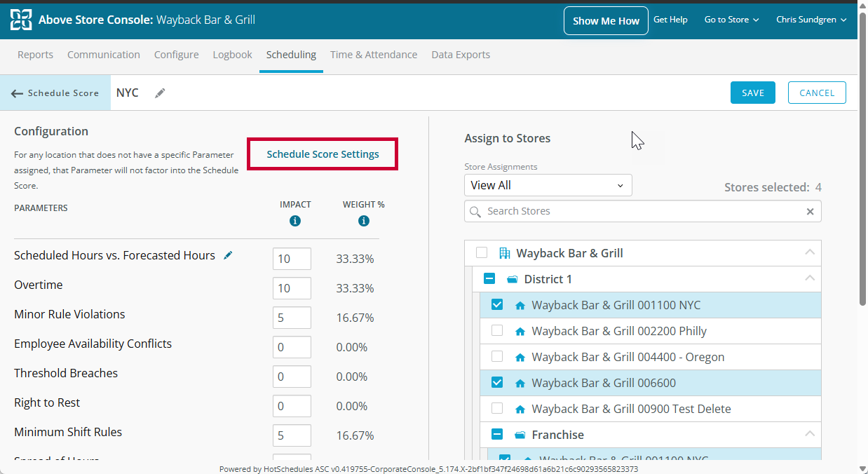This screenshot has height=474, width=868.
Task: Uncheck Wayback Bar & Grill 006600
Action: click(x=497, y=382)
